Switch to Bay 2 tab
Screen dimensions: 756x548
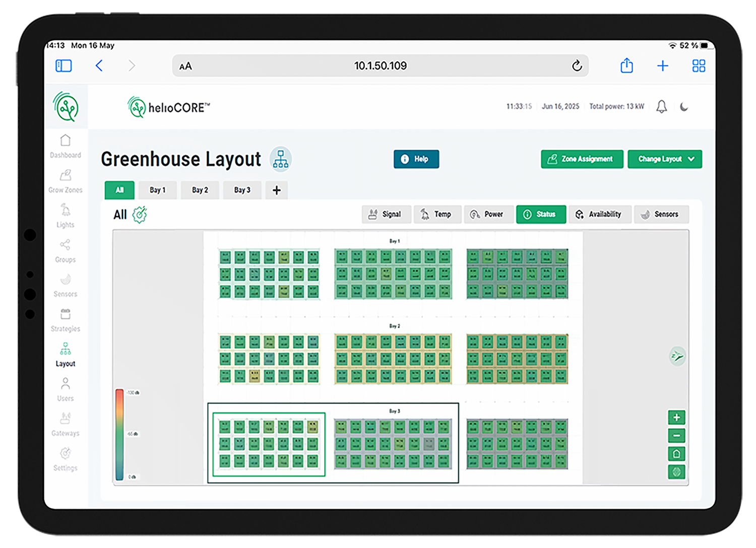[200, 190]
